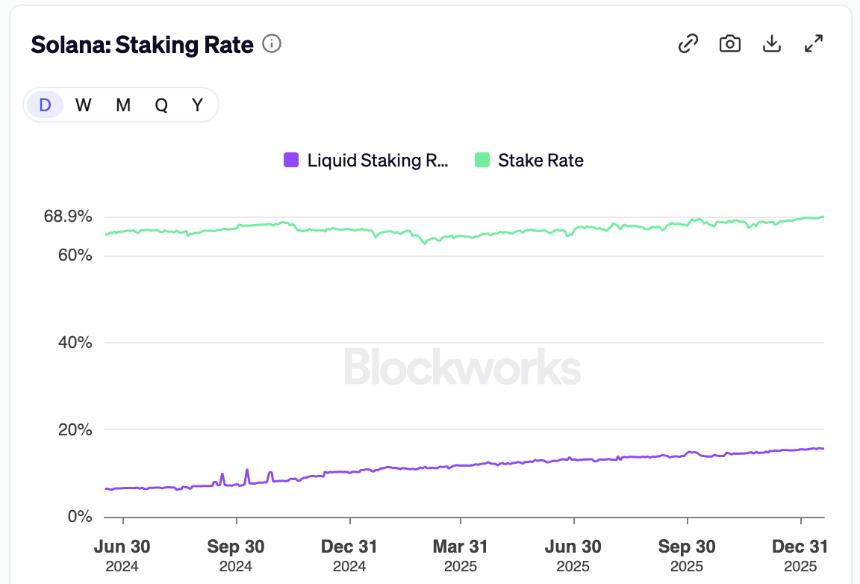Click the Solana: Staking Rate title

[142, 45]
